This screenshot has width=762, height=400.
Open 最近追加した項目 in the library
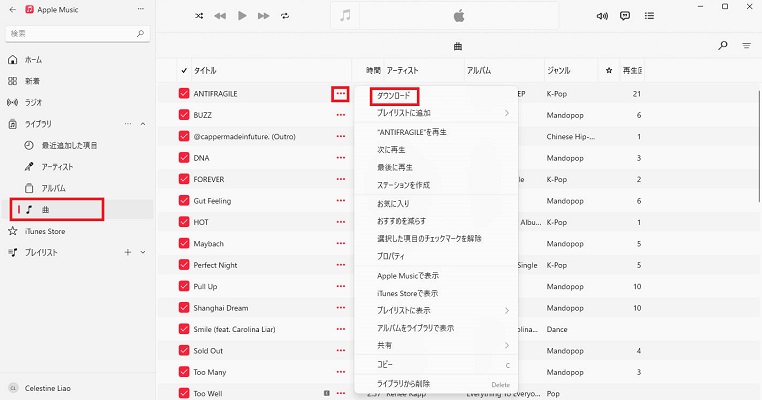tap(78, 145)
